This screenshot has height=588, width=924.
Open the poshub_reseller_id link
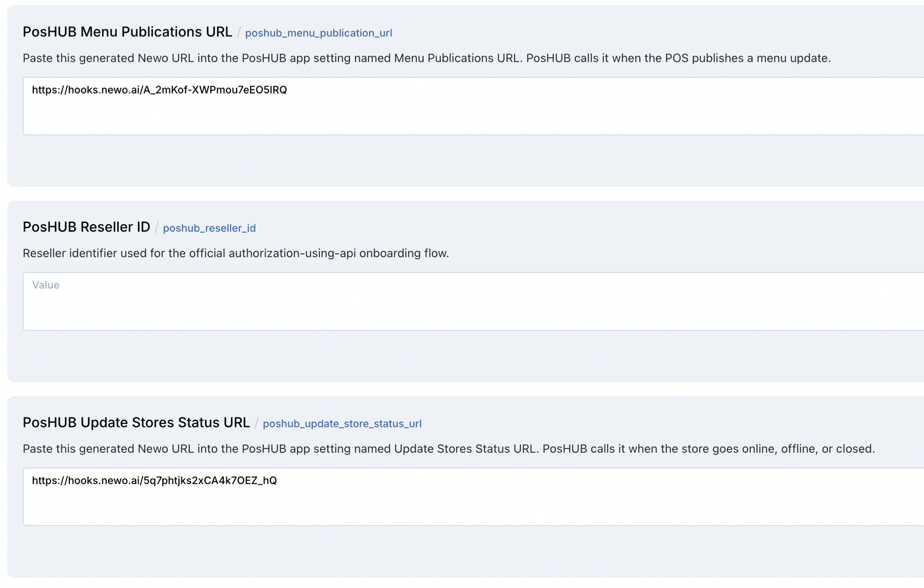tap(209, 228)
